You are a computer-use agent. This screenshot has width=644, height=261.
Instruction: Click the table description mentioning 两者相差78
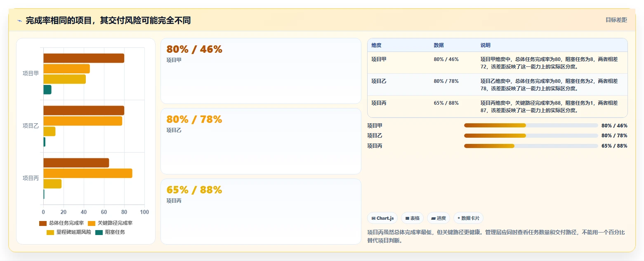(x=549, y=85)
